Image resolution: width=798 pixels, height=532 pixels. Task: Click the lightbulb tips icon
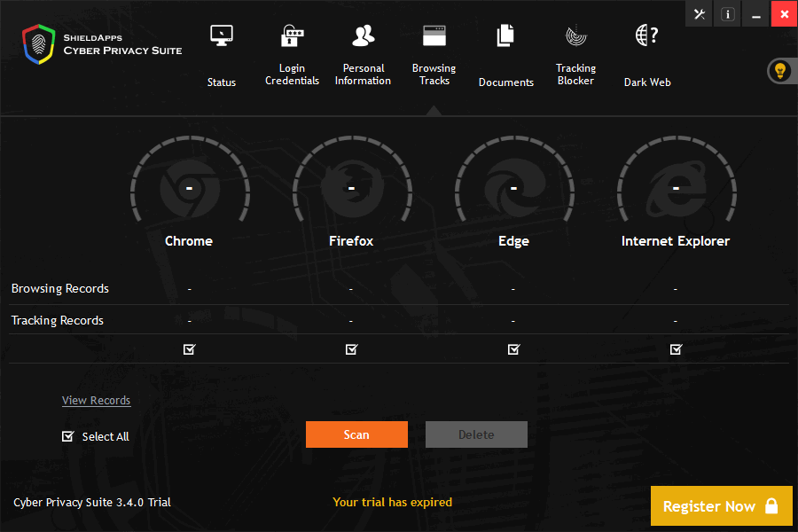pos(780,71)
